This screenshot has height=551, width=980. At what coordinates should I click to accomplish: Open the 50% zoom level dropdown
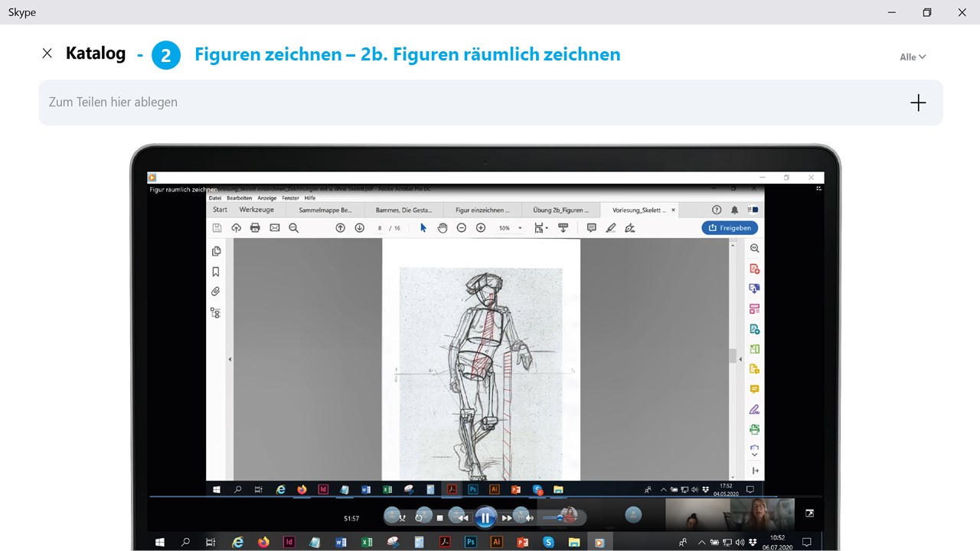520,228
